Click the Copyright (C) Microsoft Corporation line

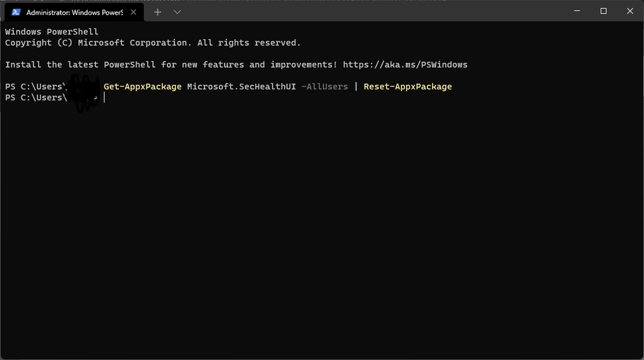coord(153,43)
